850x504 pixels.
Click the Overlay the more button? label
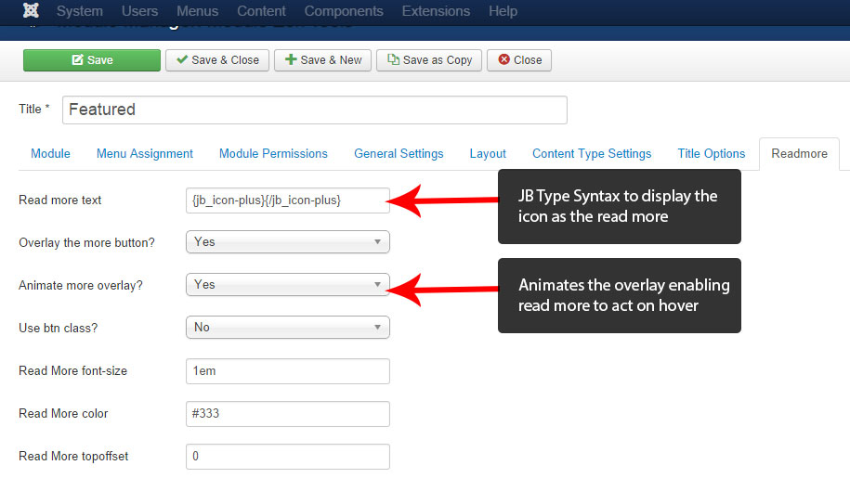(x=86, y=242)
